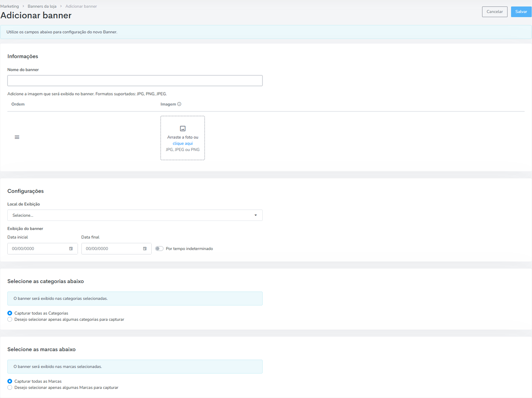Viewport: 532px width, 398px height.
Task: Click 'Arraste a foto ou' upload text
Action: (183, 137)
